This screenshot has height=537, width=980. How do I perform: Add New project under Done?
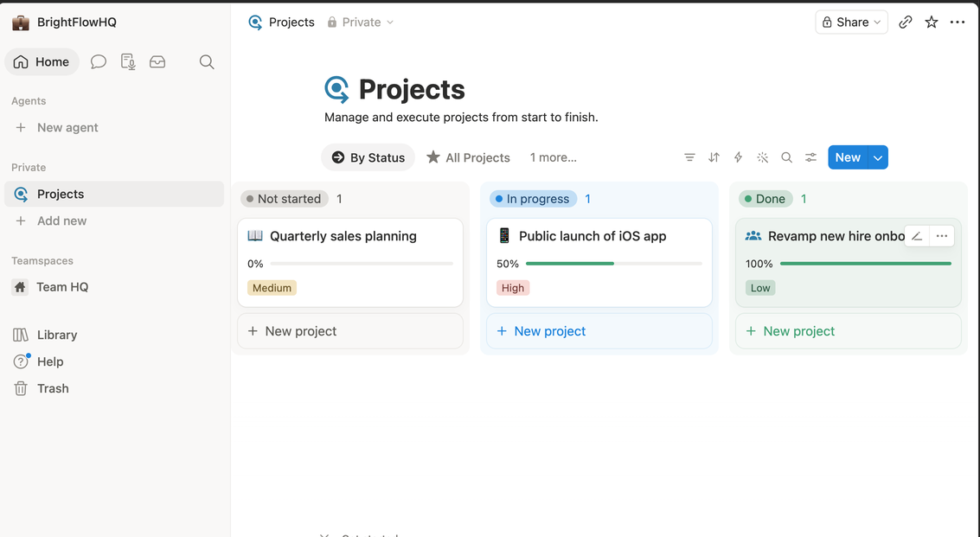pos(849,331)
